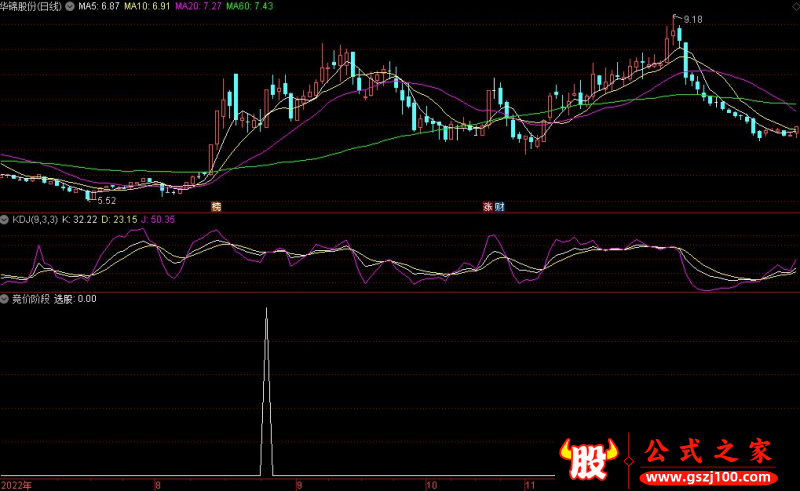Select the MA5: 6.87 moving average label
This screenshot has width=800, height=491.
(x=99, y=6)
